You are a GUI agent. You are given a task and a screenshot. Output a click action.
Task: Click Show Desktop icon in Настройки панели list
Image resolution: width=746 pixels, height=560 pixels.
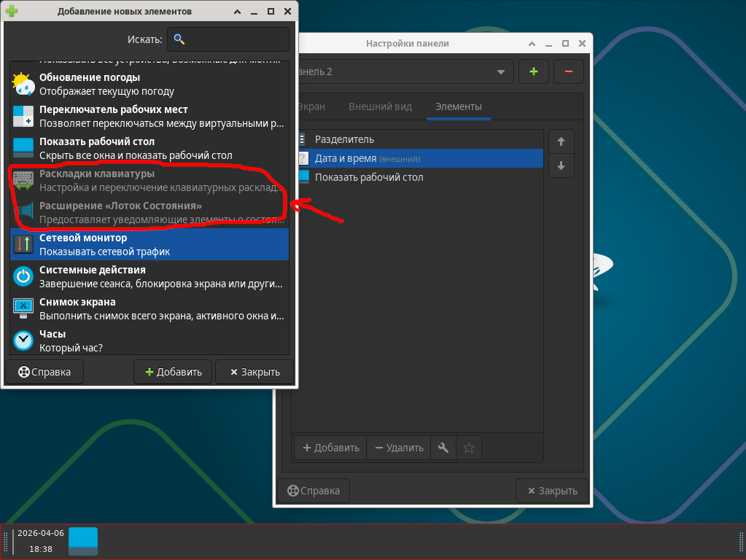(x=303, y=177)
